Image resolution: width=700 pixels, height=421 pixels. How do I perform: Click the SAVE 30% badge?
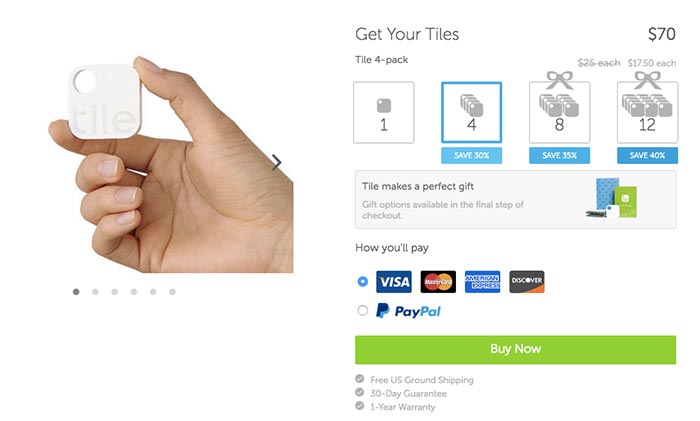[x=471, y=155]
